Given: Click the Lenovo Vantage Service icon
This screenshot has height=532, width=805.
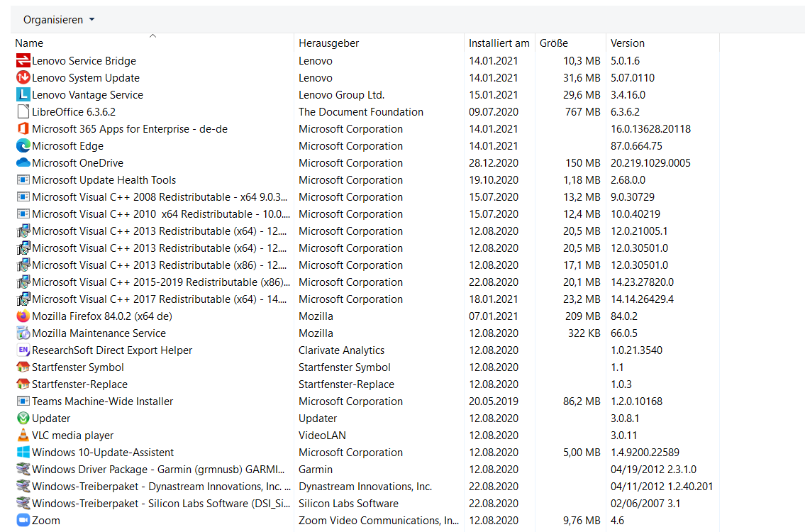Looking at the screenshot, I should pos(23,94).
